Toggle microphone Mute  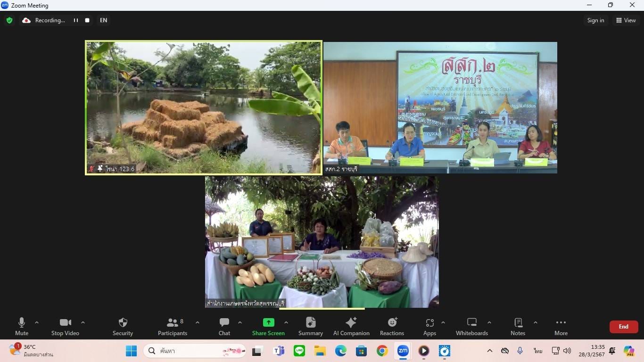point(22,326)
